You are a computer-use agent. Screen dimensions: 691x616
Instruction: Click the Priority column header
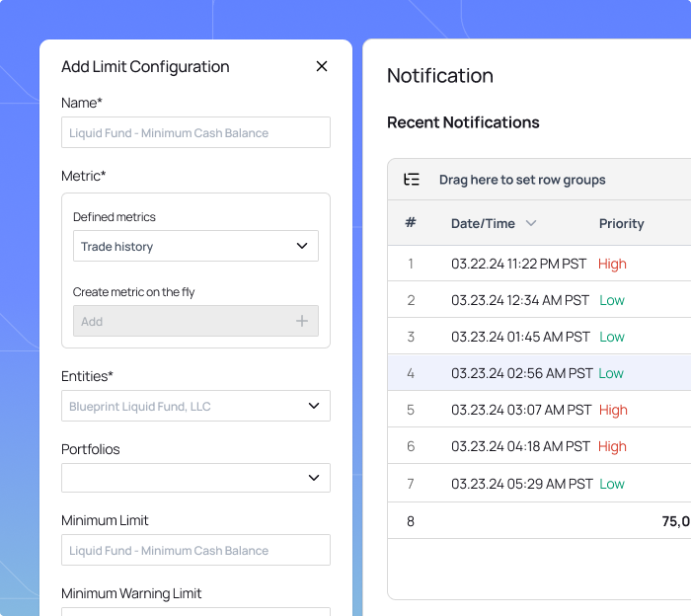(621, 223)
